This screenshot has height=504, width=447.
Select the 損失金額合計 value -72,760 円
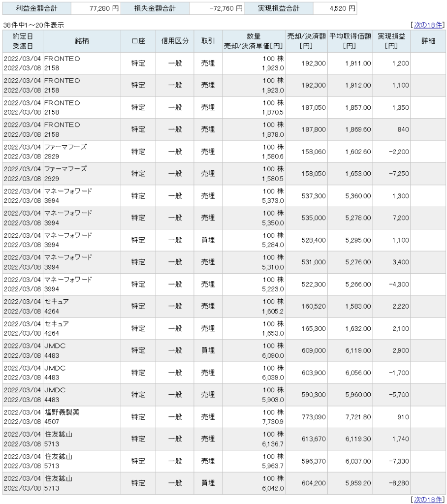pos(226,8)
